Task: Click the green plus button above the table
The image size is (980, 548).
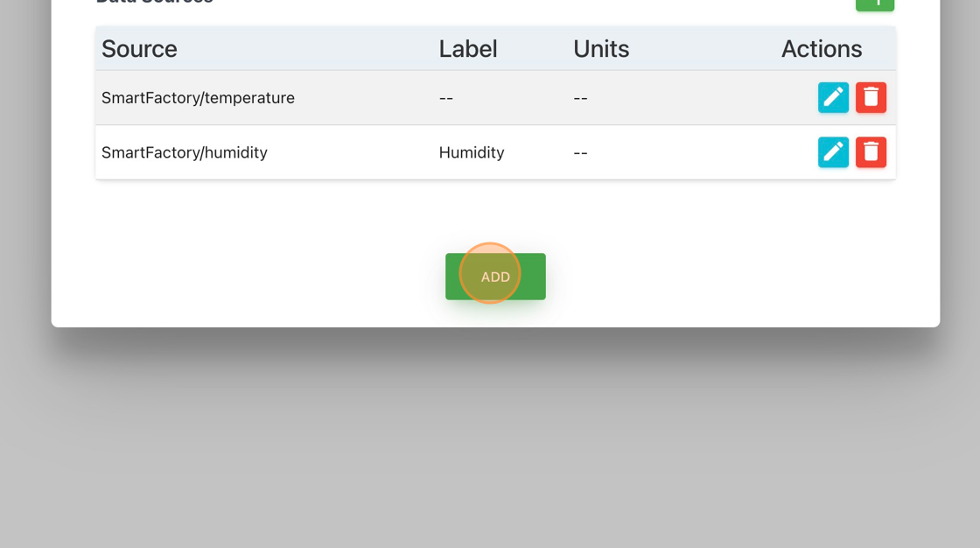Action: 875,4
